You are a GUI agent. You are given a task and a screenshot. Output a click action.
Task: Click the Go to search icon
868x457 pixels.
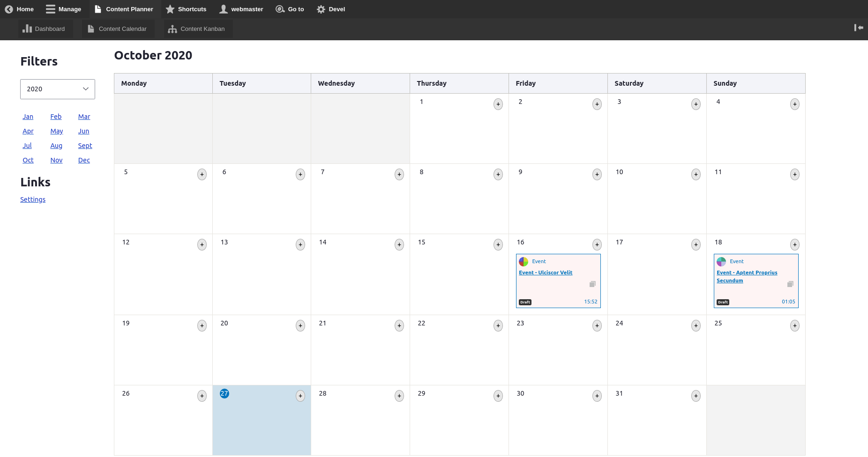pyautogui.click(x=280, y=9)
